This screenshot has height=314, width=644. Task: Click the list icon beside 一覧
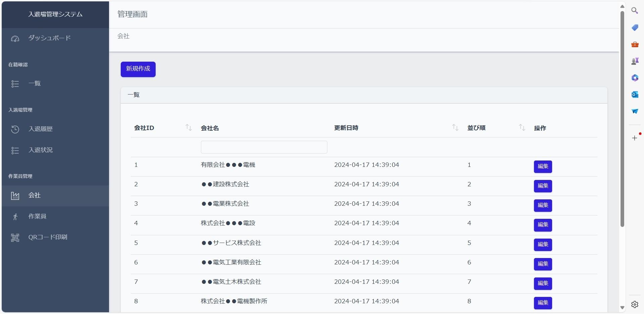[15, 84]
